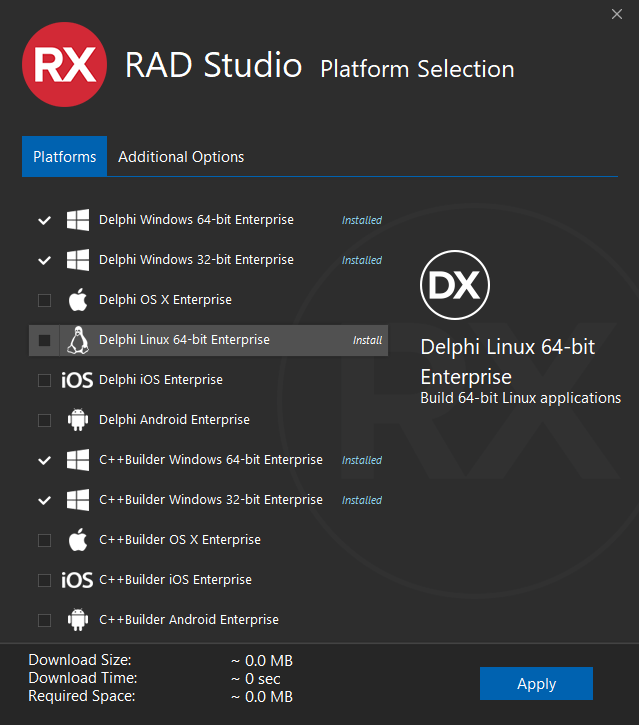Click the 'Platform Selection' heading
This screenshot has height=725, width=639.
point(417,69)
